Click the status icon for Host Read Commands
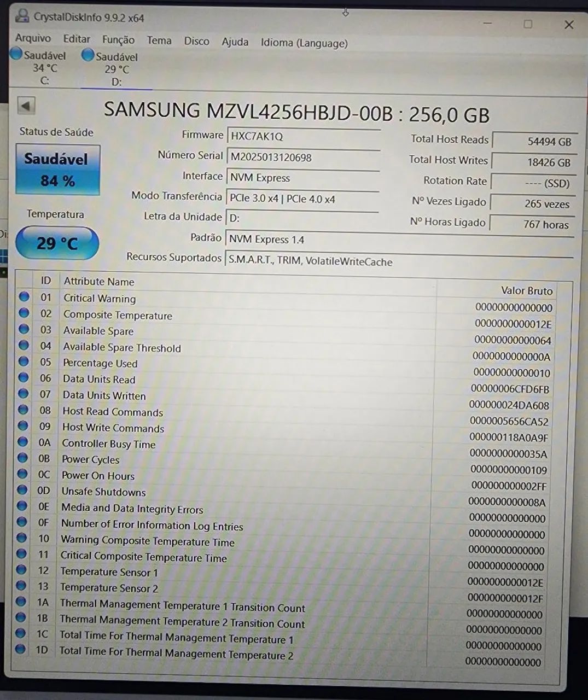 tap(23, 409)
